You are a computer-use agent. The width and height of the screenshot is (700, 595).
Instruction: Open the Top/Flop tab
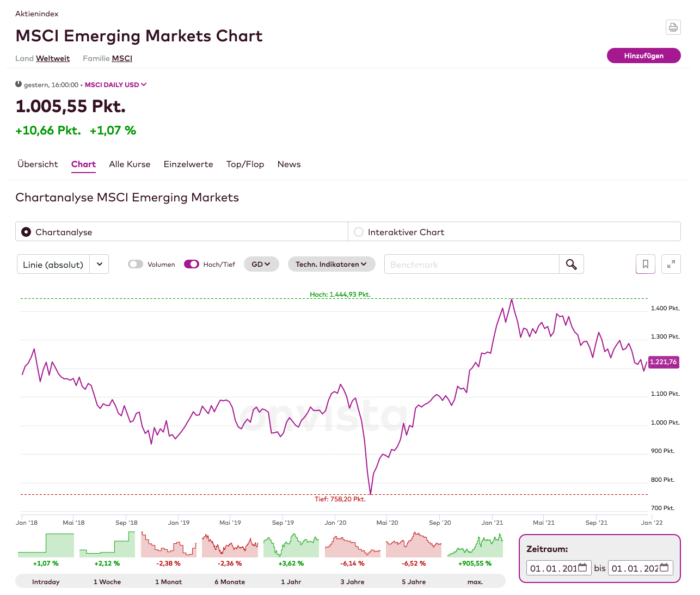tap(245, 164)
